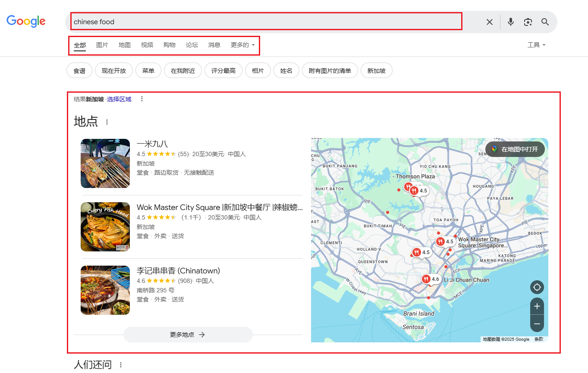Click 在地图中打开 button on map
Viewport: 588px width, 373px height.
[x=515, y=149]
